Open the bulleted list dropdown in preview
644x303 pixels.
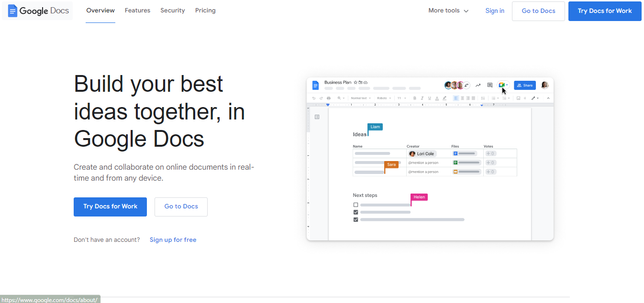498,98
